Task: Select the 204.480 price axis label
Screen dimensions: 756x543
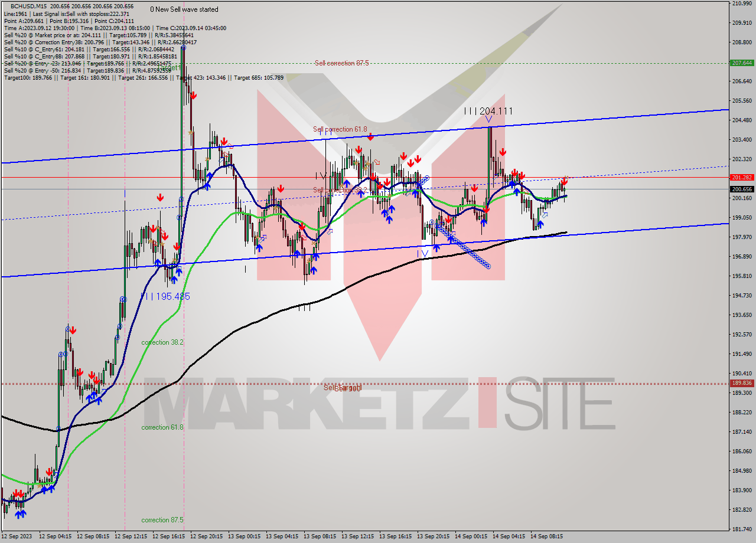Action: [742, 120]
